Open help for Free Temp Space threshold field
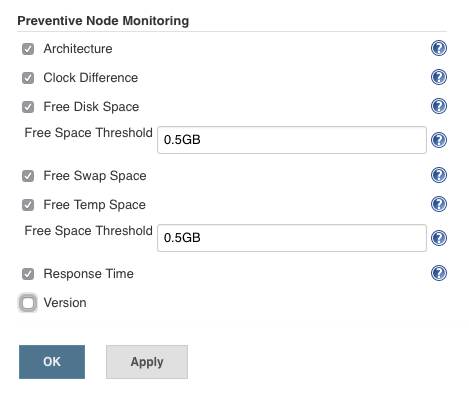The width and height of the screenshot is (469, 398). point(439,238)
